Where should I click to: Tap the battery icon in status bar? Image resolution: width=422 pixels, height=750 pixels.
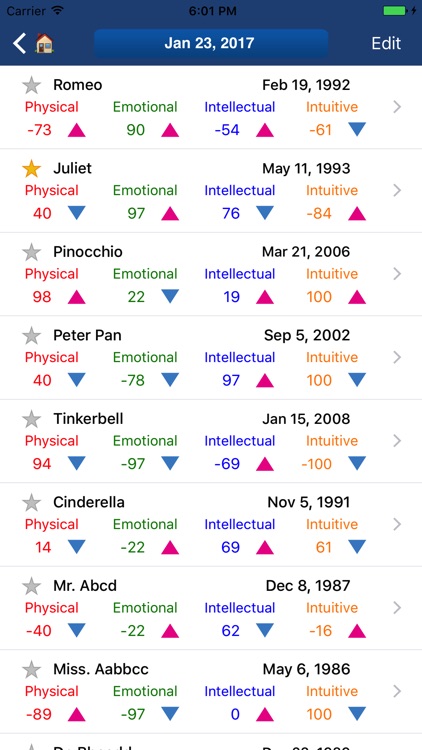tap(397, 11)
